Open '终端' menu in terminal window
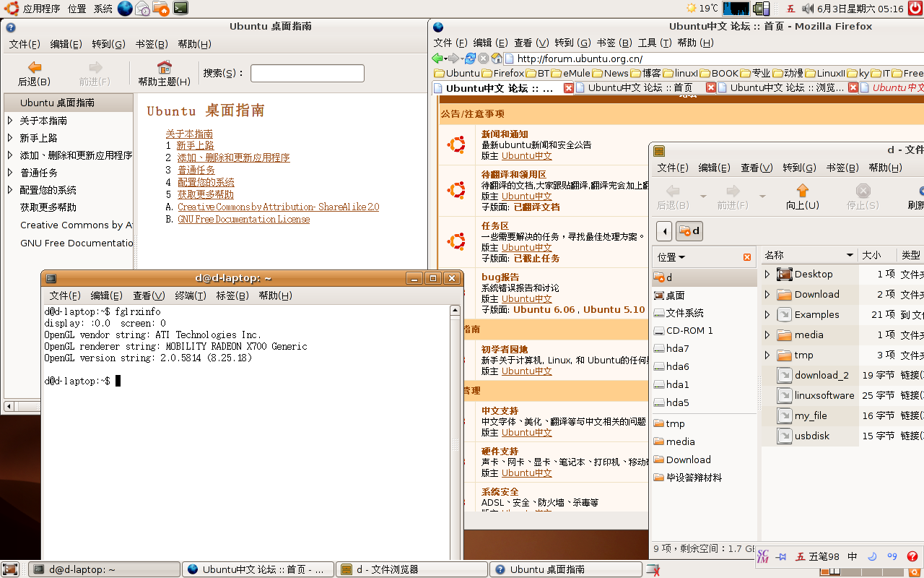The width and height of the screenshot is (924, 578). (x=190, y=296)
